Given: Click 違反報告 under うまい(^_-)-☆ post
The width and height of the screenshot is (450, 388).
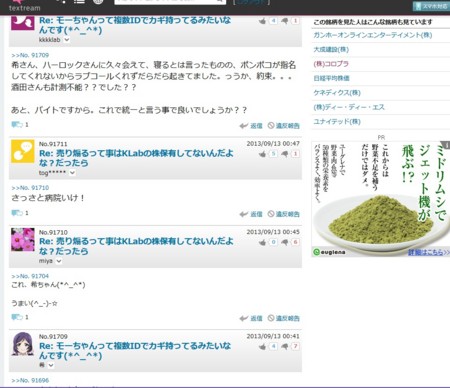Looking at the screenshot, I should (284, 318).
